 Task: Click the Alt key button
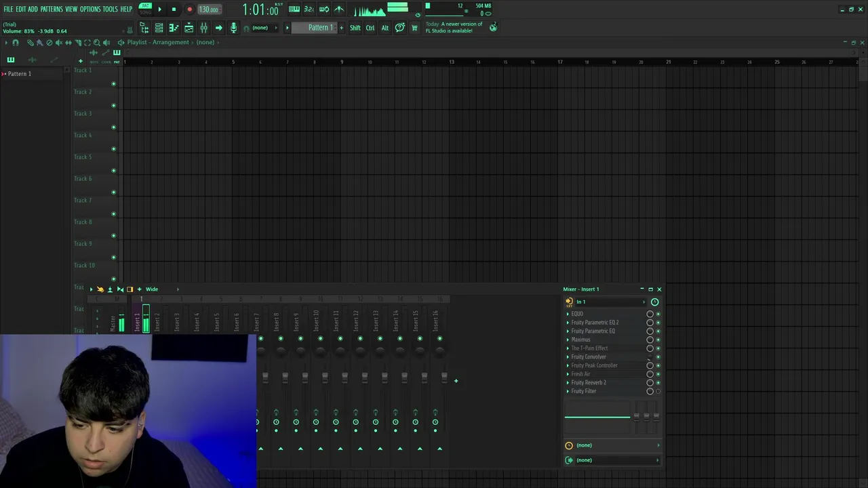tap(385, 28)
